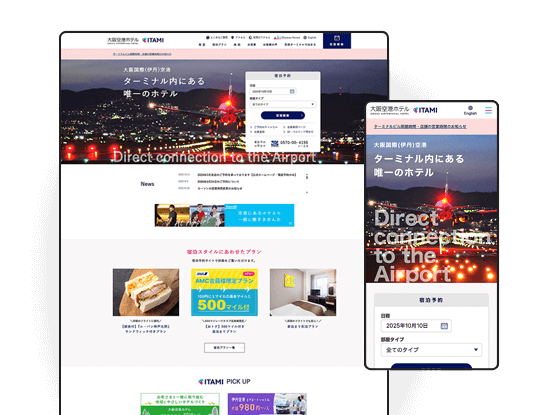Open the pink notice bar link on desktop
Image resolution: width=560 pixels, height=415 pixels.
tap(142, 54)
